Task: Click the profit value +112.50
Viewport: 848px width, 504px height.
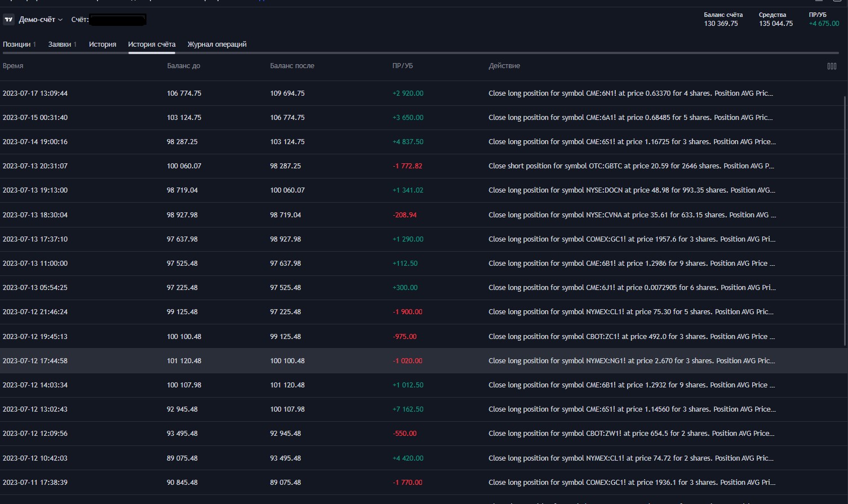Action: coord(405,264)
